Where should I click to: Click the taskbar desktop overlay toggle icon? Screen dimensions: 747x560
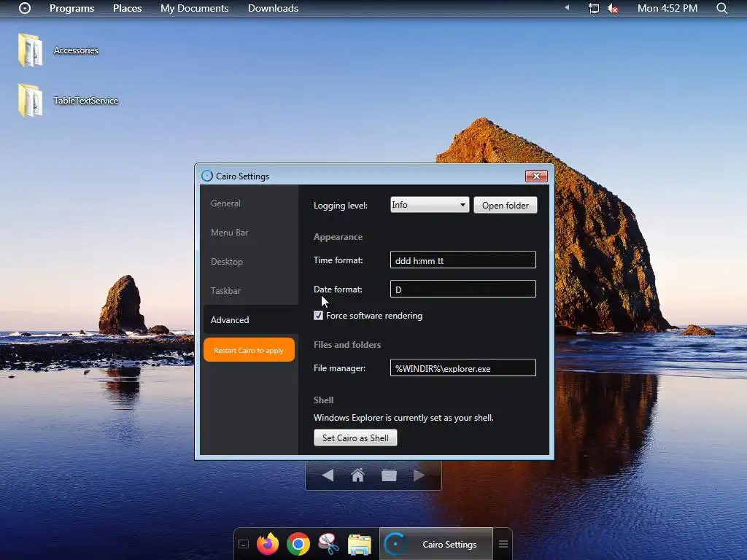pyautogui.click(x=244, y=544)
